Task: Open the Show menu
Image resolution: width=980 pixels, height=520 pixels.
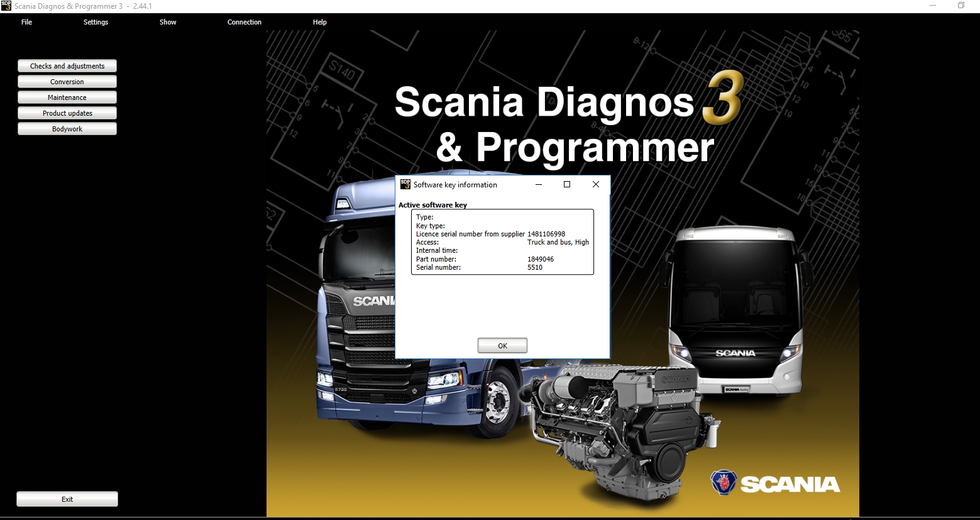Action: point(167,22)
